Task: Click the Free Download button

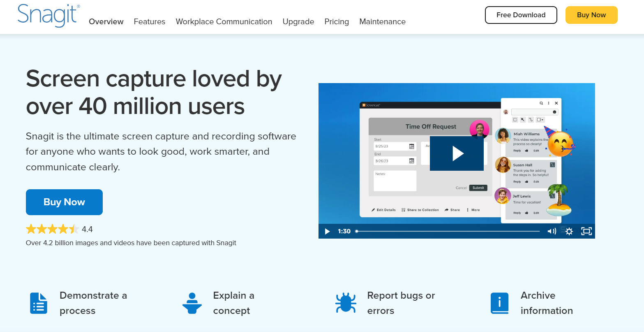Action: click(x=521, y=15)
